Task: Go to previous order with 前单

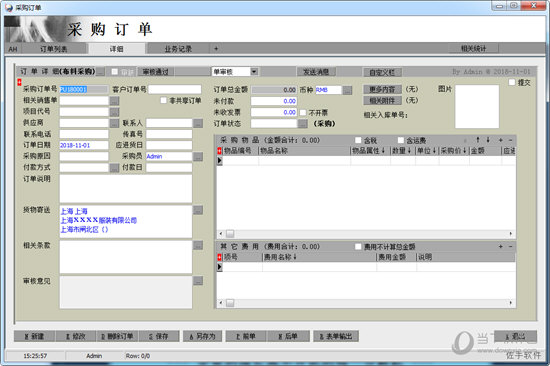Action: [x=246, y=336]
